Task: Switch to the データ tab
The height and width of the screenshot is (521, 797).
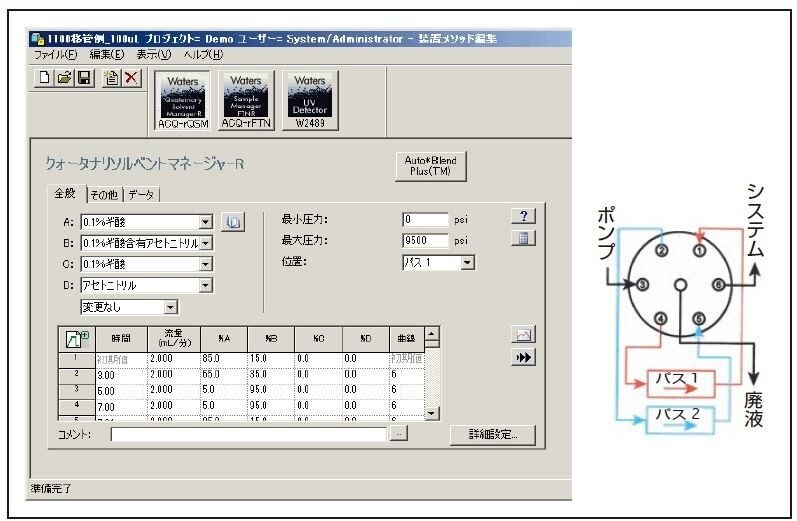Action: tap(141, 195)
